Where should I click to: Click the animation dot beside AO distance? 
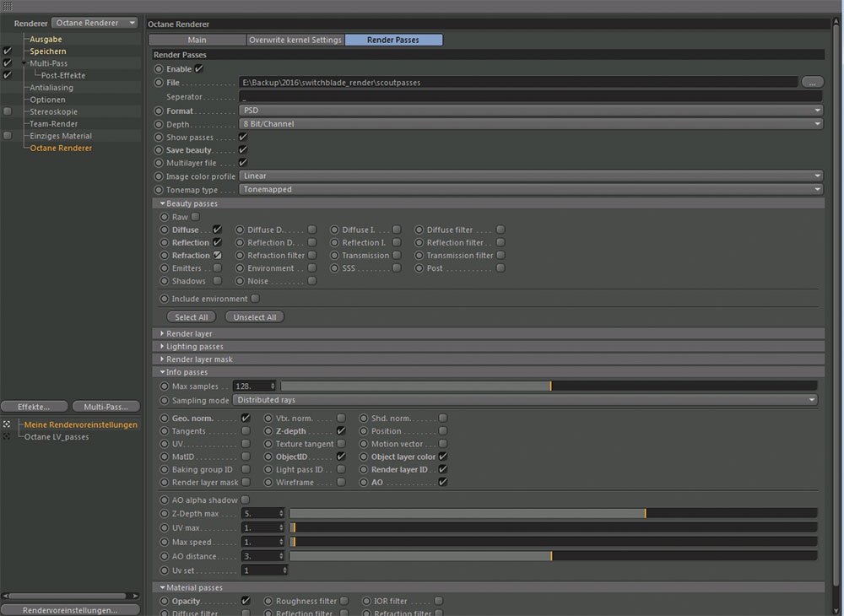click(x=165, y=556)
